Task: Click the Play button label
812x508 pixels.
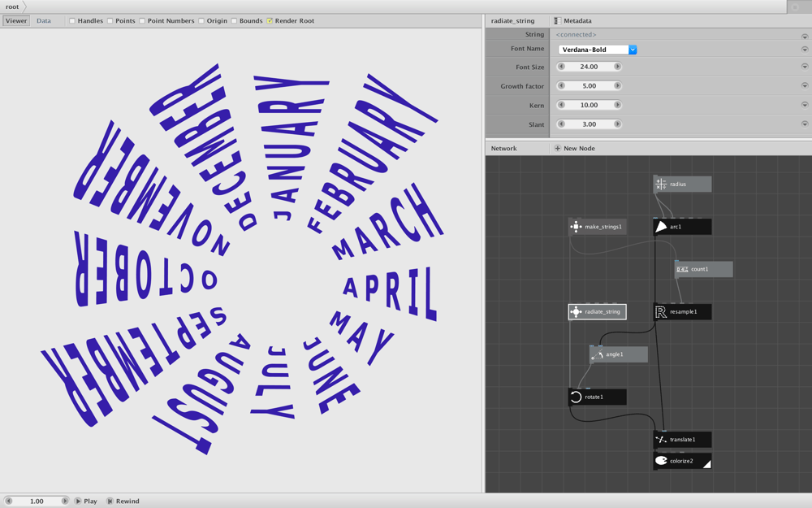Action: (x=90, y=501)
